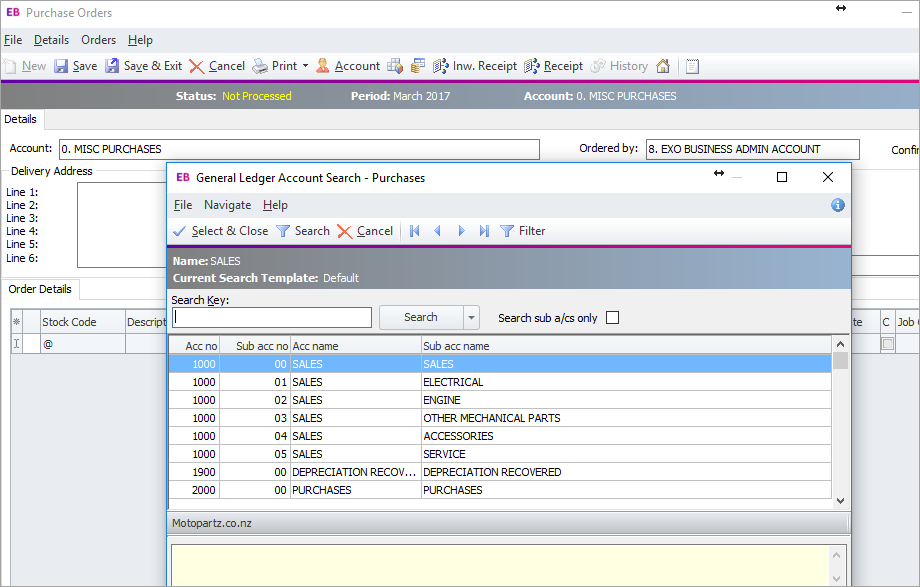The height and width of the screenshot is (587, 920).
Task: Open dropdown arrow beside Search button
Action: [x=471, y=318]
